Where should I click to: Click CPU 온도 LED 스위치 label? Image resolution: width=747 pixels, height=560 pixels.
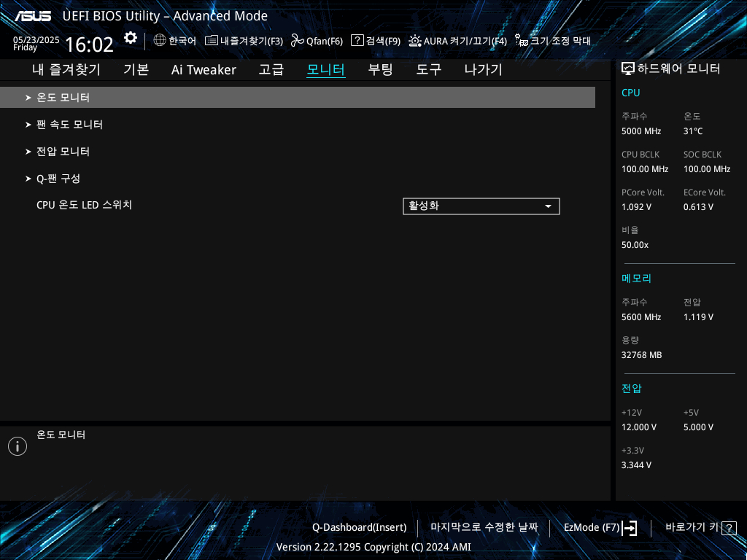click(85, 205)
